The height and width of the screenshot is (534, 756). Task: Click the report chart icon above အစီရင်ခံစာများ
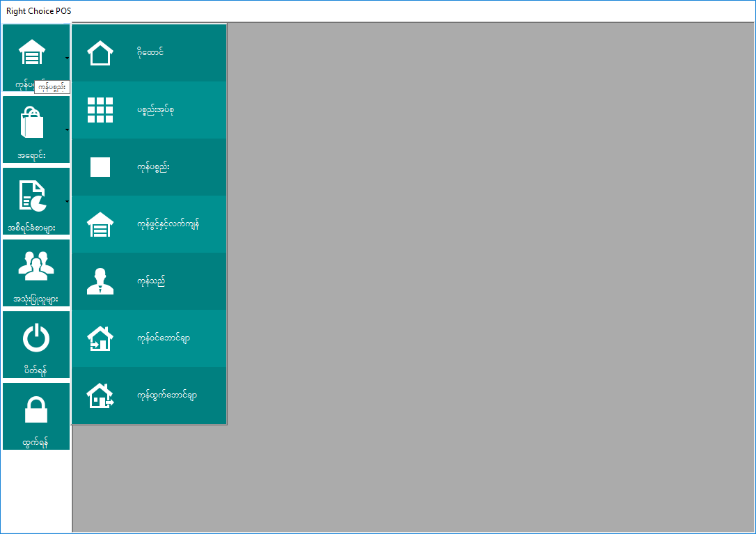[32, 196]
